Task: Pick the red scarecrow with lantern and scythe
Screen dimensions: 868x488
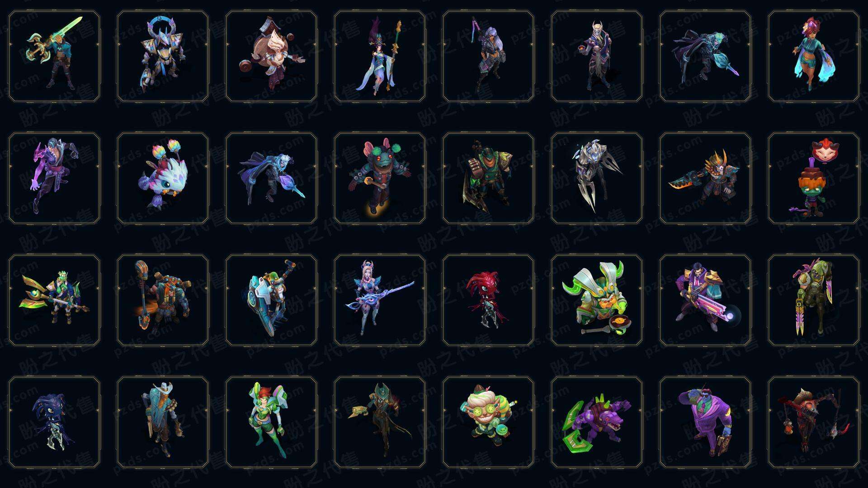Action: (x=814, y=422)
